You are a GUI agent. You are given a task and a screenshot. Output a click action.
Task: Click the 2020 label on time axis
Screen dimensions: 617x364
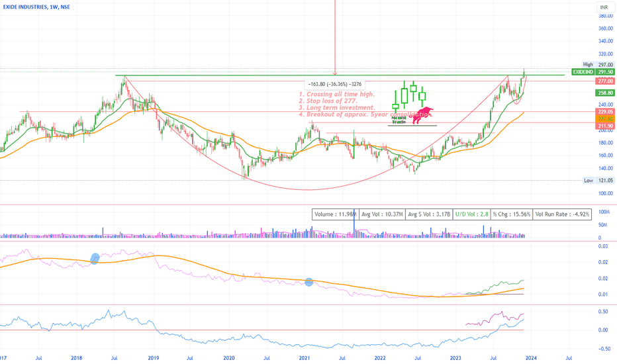[x=228, y=358]
